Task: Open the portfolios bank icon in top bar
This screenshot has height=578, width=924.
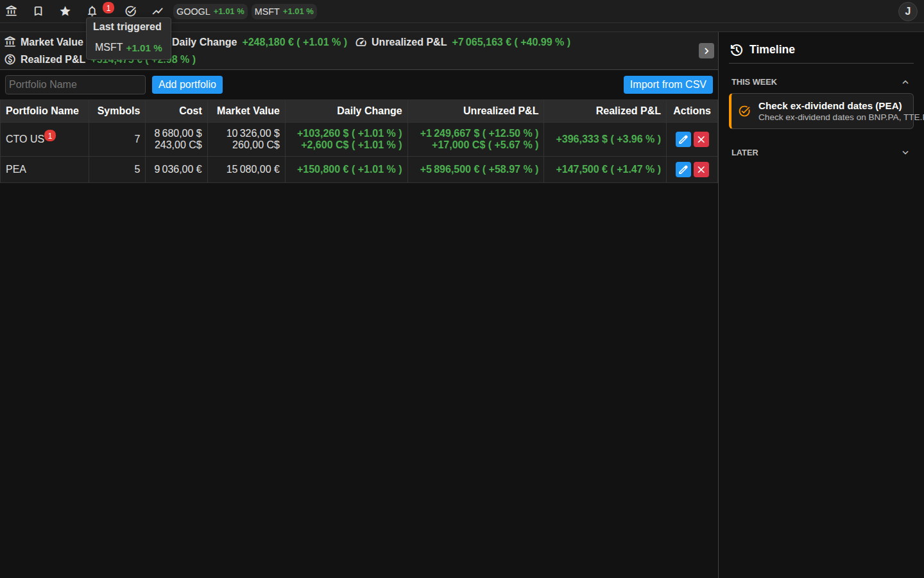Action: click(x=12, y=11)
